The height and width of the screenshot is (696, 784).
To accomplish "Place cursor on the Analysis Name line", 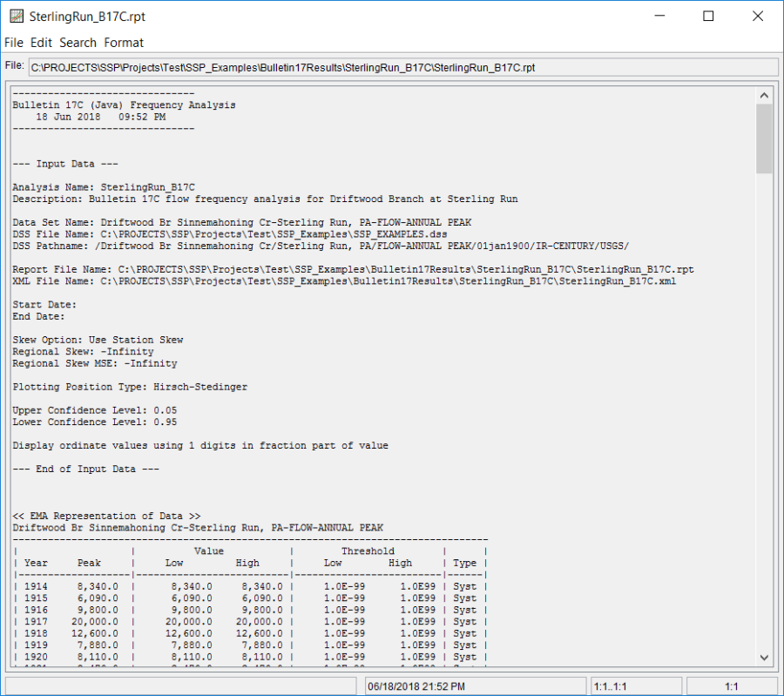I will tap(105, 186).
